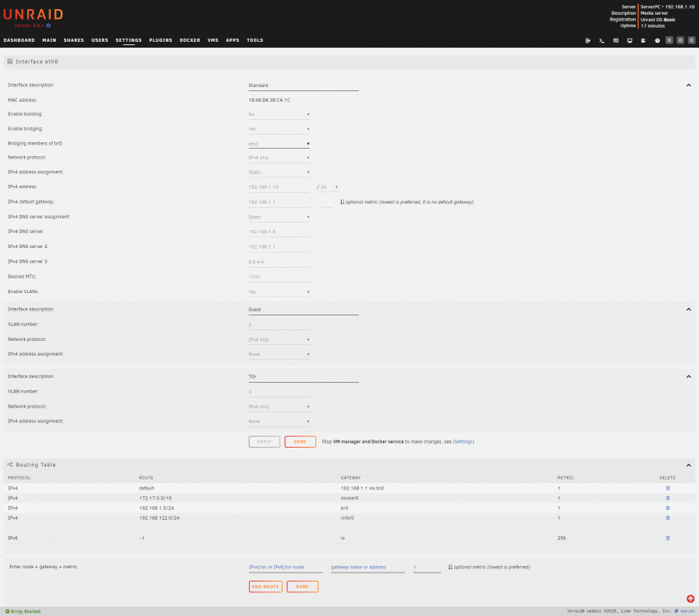Open the IPv4 DNS server assignment dropdown
This screenshot has height=616, width=699.
(x=278, y=217)
